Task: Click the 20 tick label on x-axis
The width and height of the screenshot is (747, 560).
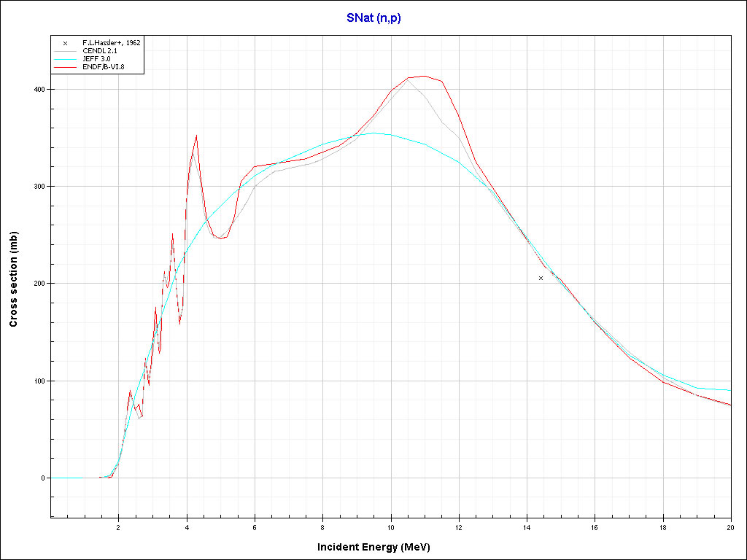Action: click(x=730, y=526)
